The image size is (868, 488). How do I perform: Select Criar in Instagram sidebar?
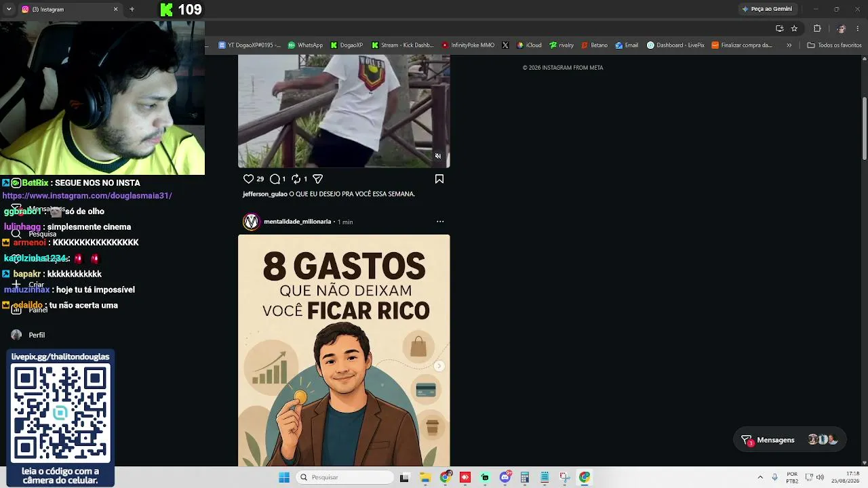tap(28, 285)
